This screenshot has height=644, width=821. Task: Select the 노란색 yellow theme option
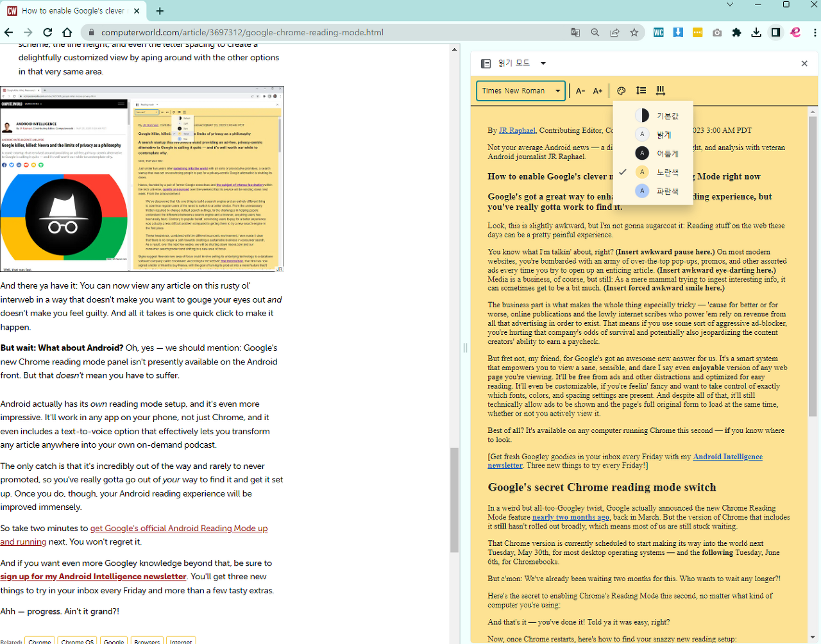(653, 172)
